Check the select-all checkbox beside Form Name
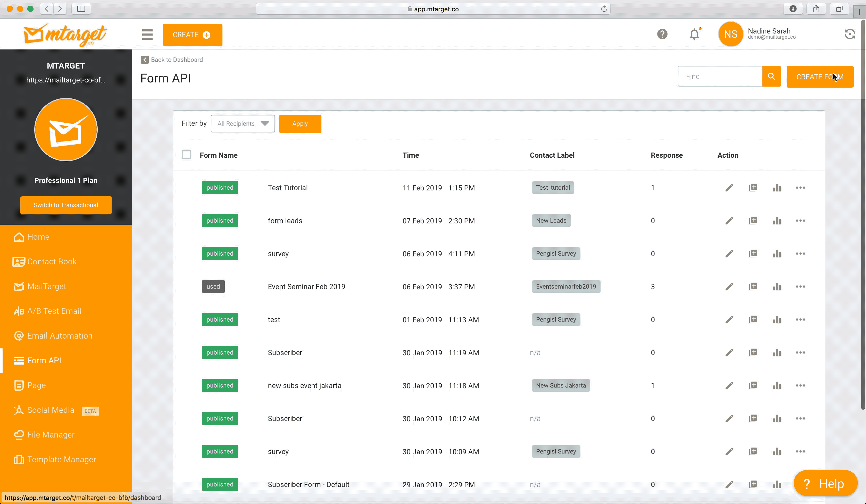866x504 pixels. [x=187, y=155]
